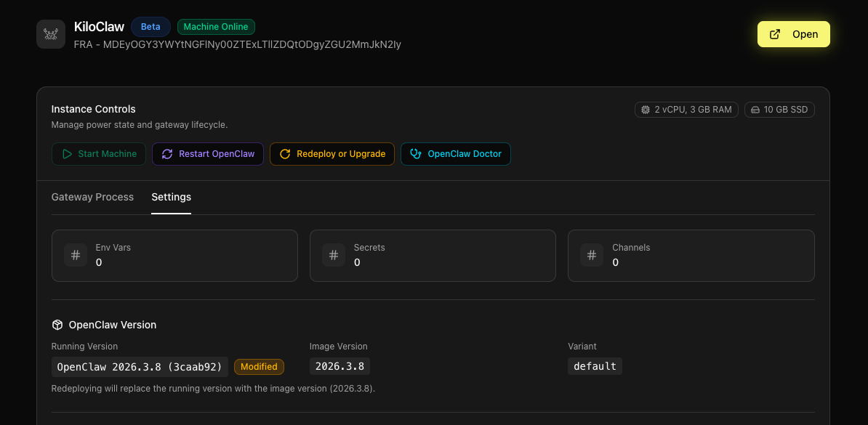Click the cube icon next to OpenClaw Version
This screenshot has height=425, width=868.
point(57,325)
